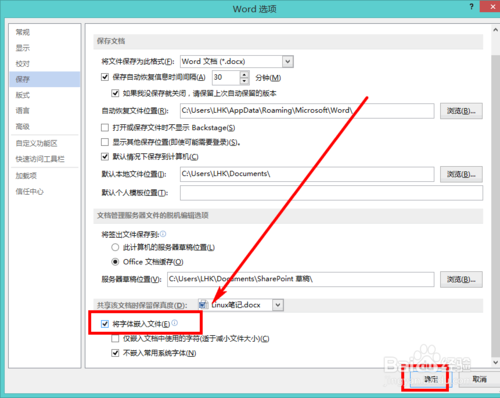Select the 保存 category

click(x=45, y=79)
